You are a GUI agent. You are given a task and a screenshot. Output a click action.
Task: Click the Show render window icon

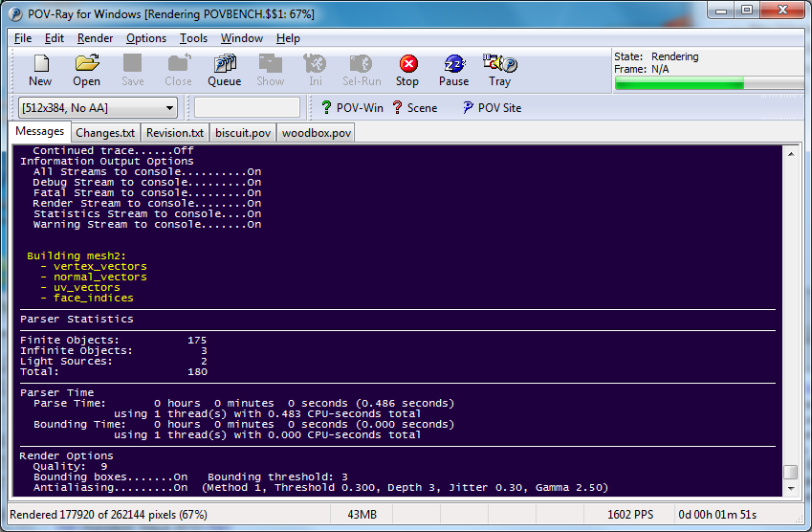point(271,71)
